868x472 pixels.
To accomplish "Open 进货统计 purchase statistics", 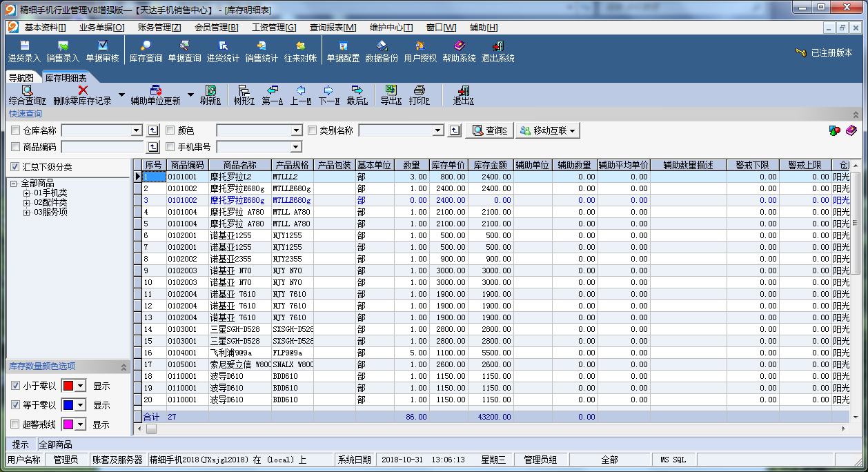I will click(x=224, y=52).
